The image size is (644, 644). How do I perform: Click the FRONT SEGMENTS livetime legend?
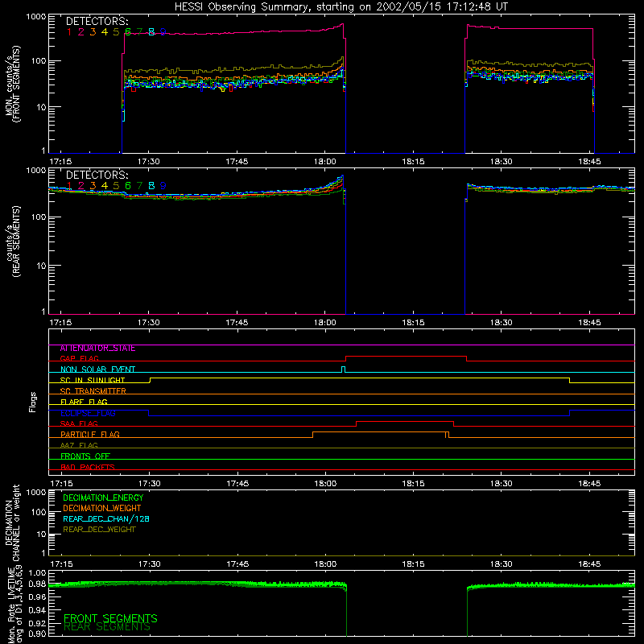(x=110, y=618)
